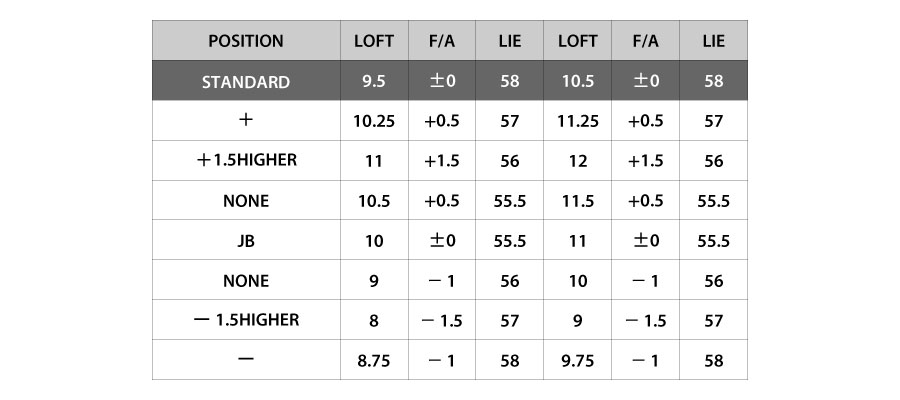
Task: Click the 10.5 loft in STANDARD row
Action: pyautogui.click(x=577, y=81)
